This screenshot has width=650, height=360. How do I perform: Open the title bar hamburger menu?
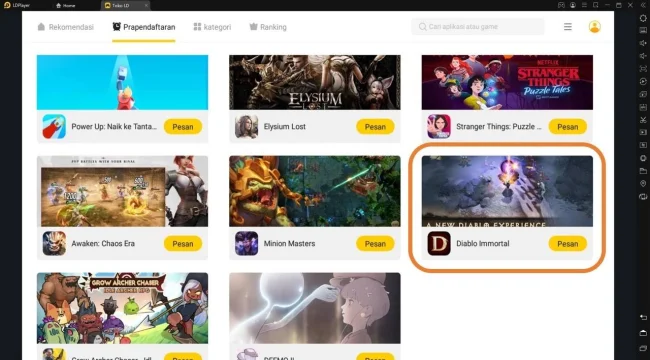coord(584,5)
